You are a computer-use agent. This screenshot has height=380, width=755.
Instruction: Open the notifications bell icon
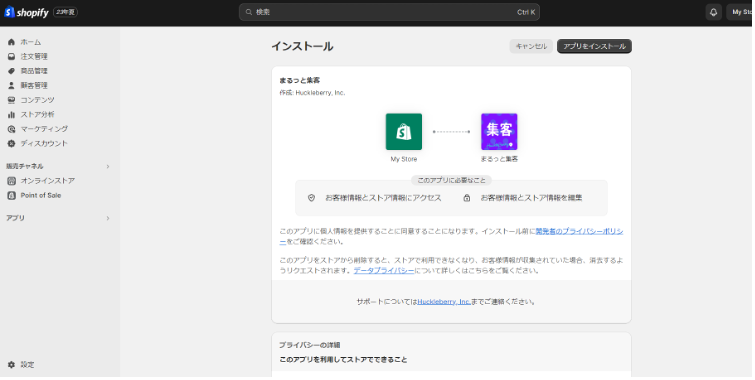point(714,12)
